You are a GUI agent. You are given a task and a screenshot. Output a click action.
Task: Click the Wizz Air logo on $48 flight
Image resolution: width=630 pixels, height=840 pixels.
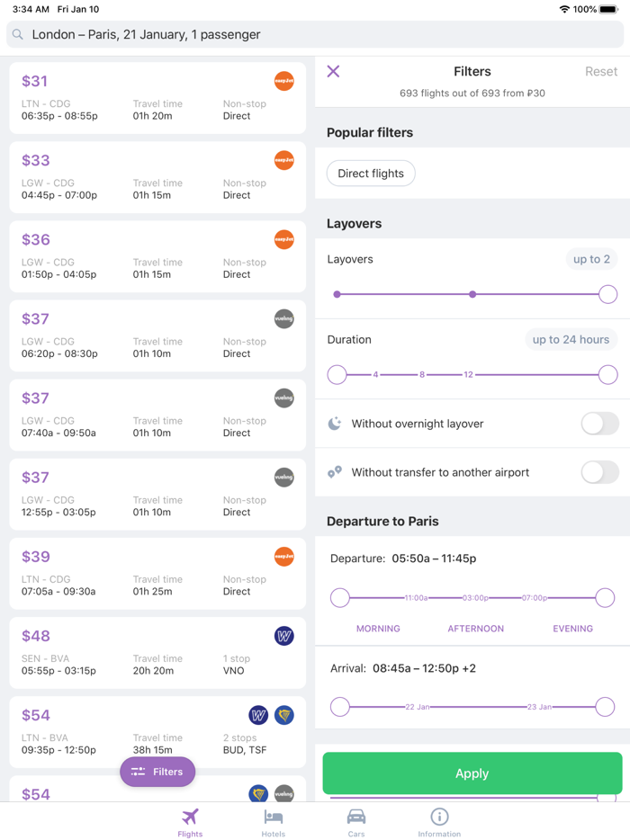pos(283,636)
